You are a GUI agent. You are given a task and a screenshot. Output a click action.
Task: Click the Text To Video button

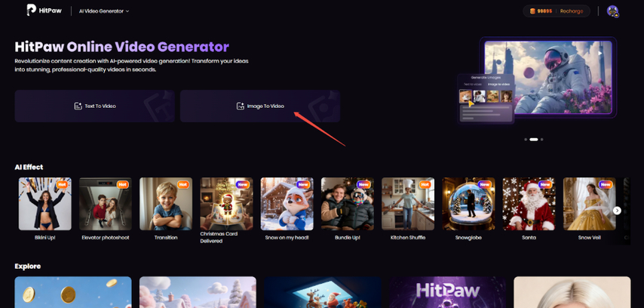point(95,106)
